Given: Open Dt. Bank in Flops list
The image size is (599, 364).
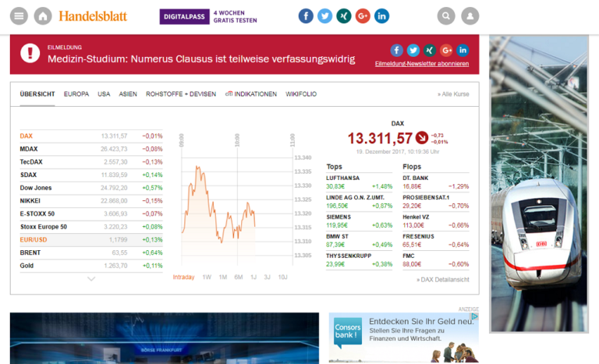Looking at the screenshot, I should pos(435,182).
